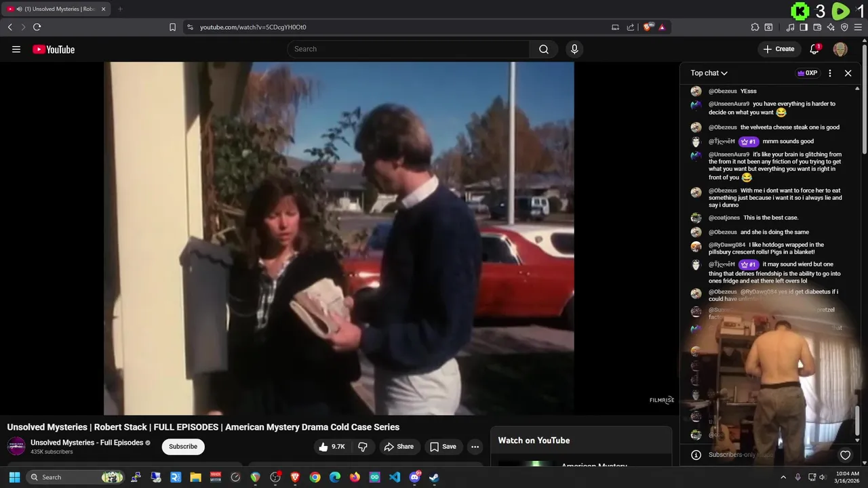This screenshot has height=488, width=868.
Task: Click the Brave Shields lion icon
Action: coord(648,27)
